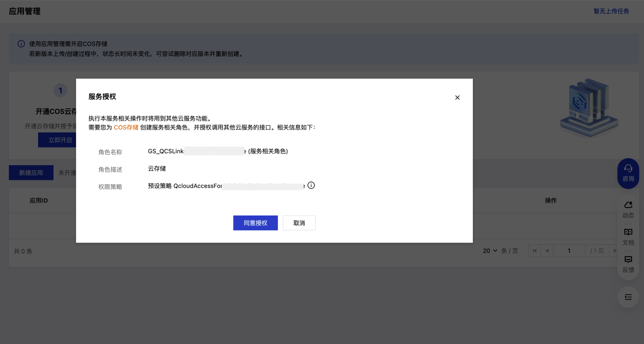This screenshot has height=344, width=644.
Task: Click the 操作 column header
Action: 551,200
